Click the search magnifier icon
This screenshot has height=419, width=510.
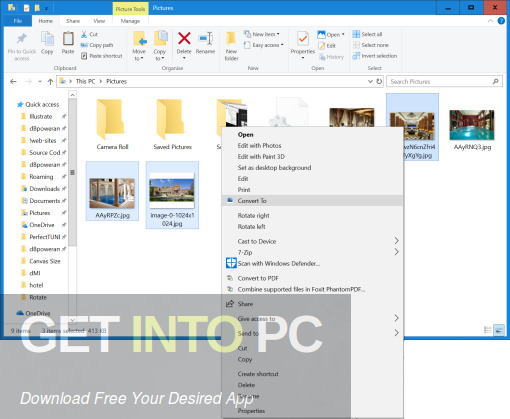(496, 81)
